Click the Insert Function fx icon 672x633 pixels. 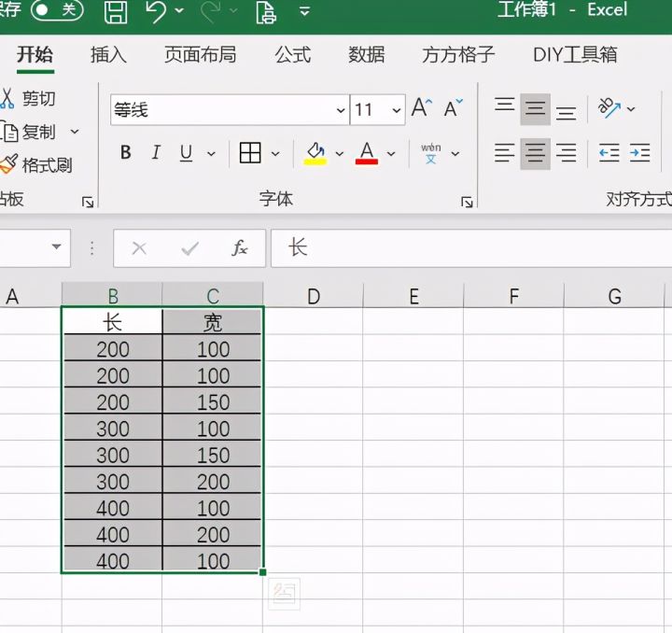240,248
